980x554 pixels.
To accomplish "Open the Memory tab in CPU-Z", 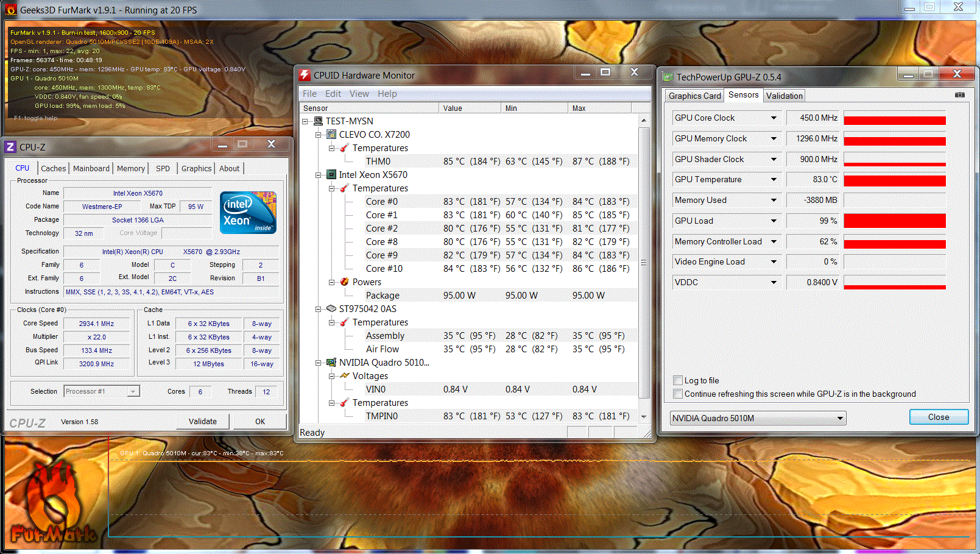I will pos(131,169).
